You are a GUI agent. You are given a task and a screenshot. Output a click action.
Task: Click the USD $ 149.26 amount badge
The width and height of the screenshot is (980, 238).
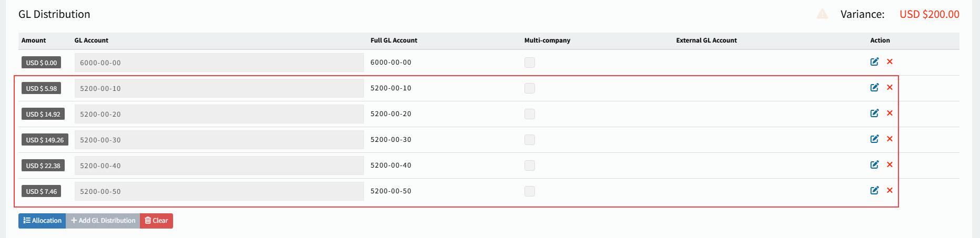click(45, 140)
